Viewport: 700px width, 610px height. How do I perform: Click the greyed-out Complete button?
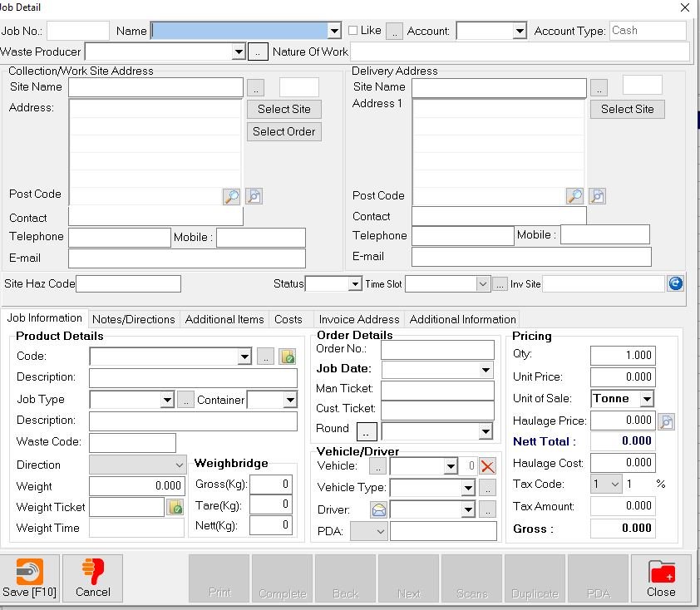[x=282, y=578]
